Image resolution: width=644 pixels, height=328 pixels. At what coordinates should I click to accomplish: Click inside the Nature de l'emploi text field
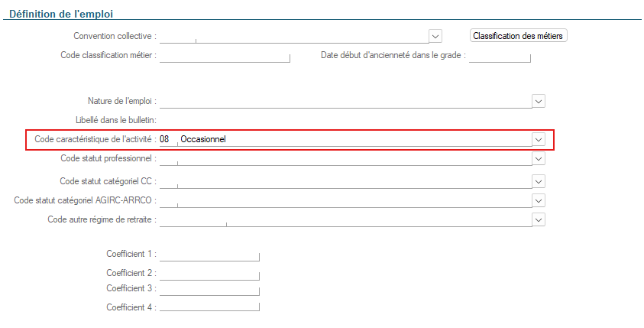pos(344,101)
